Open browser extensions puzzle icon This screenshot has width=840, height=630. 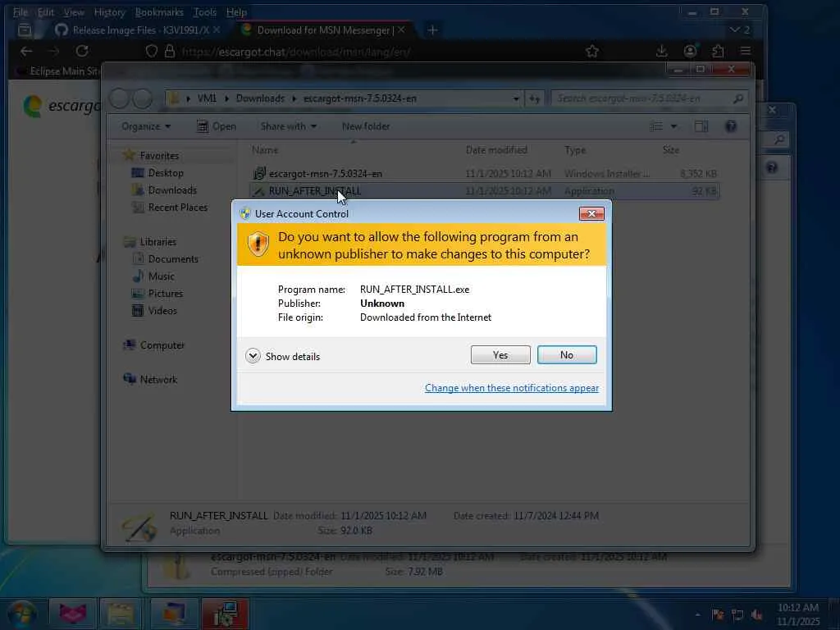pyautogui.click(x=718, y=51)
